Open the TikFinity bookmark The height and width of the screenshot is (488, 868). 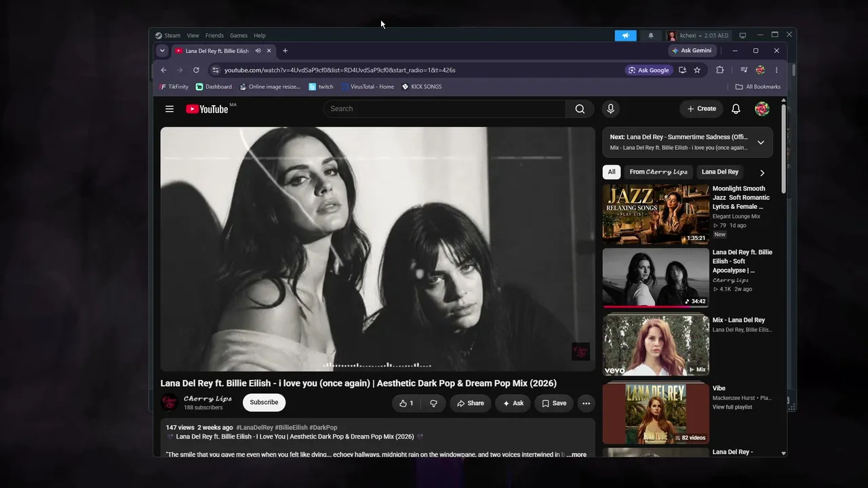174,87
